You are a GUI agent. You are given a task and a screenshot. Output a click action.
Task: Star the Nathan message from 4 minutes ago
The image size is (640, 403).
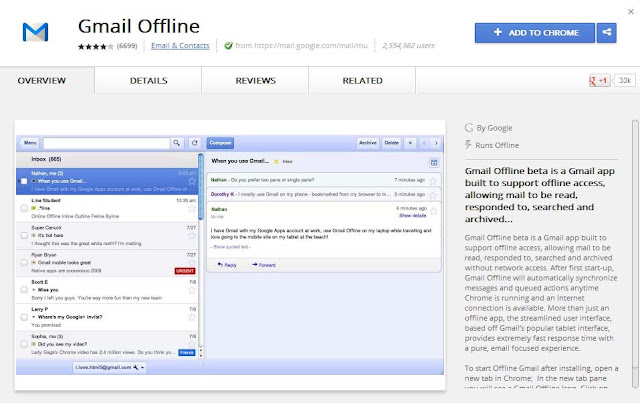433,211
